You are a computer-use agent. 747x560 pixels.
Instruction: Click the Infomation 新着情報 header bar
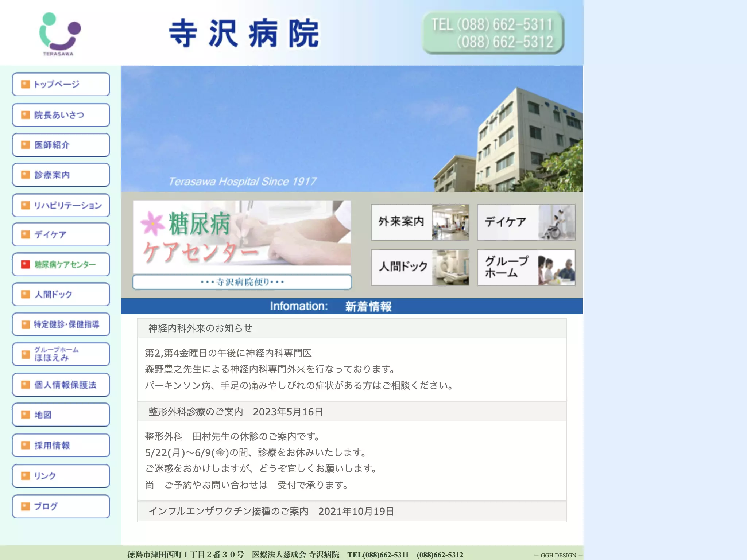[x=352, y=306]
